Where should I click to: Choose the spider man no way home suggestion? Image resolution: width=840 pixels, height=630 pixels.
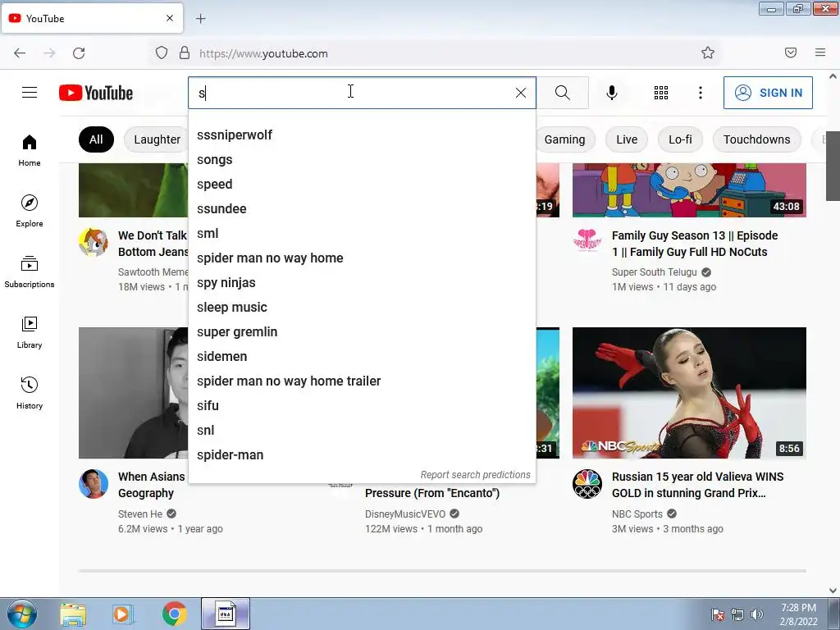click(362, 258)
